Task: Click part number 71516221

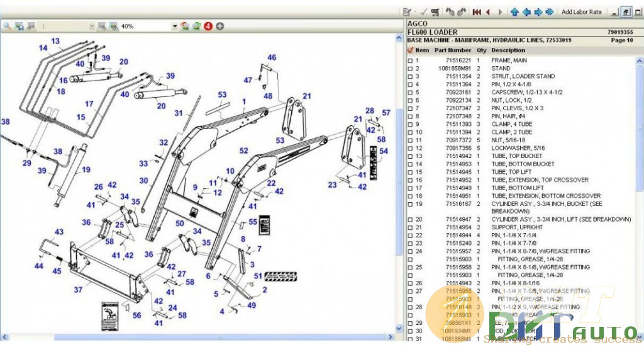Action: point(458,60)
